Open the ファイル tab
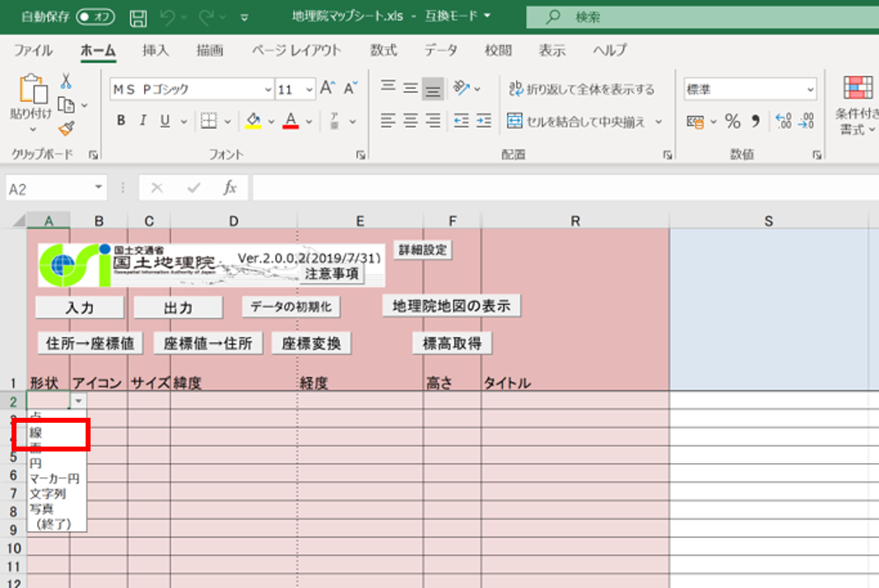Viewport: 879px width, 588px height. click(x=33, y=50)
